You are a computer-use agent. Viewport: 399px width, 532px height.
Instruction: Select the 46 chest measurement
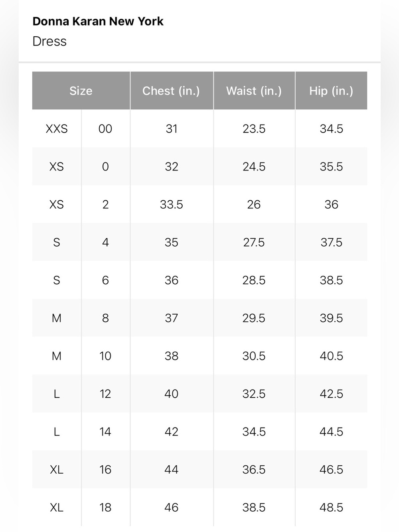[x=172, y=508]
